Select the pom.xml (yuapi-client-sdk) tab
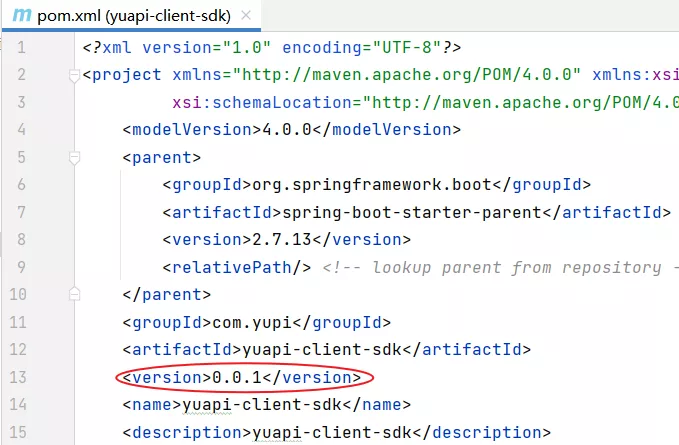This screenshot has height=445, width=679. tap(131, 16)
